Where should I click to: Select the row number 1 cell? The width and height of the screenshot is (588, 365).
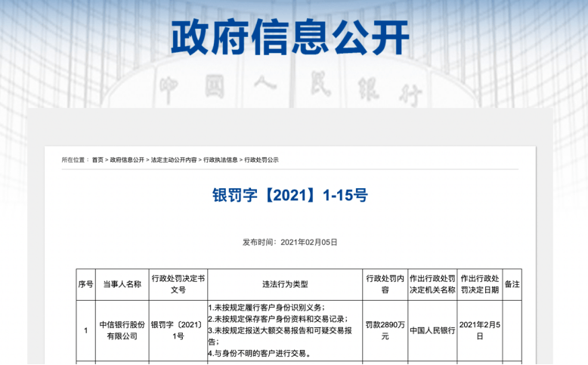86,330
